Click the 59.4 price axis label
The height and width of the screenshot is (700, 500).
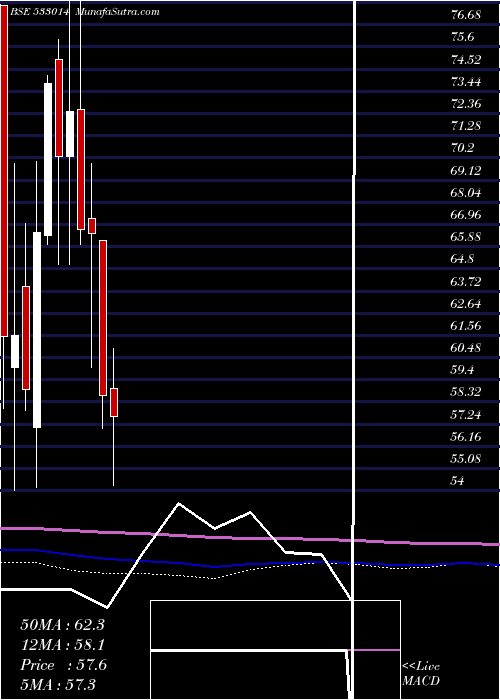463,370
